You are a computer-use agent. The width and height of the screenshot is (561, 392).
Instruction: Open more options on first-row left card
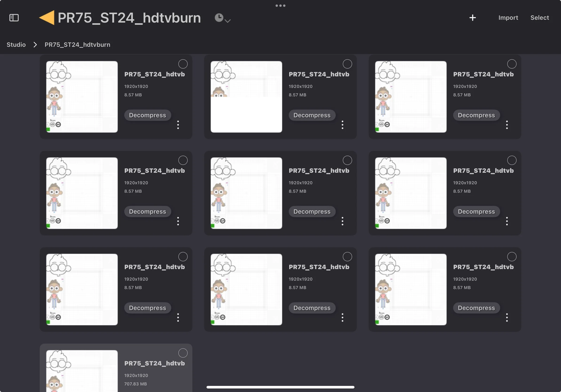tap(178, 125)
